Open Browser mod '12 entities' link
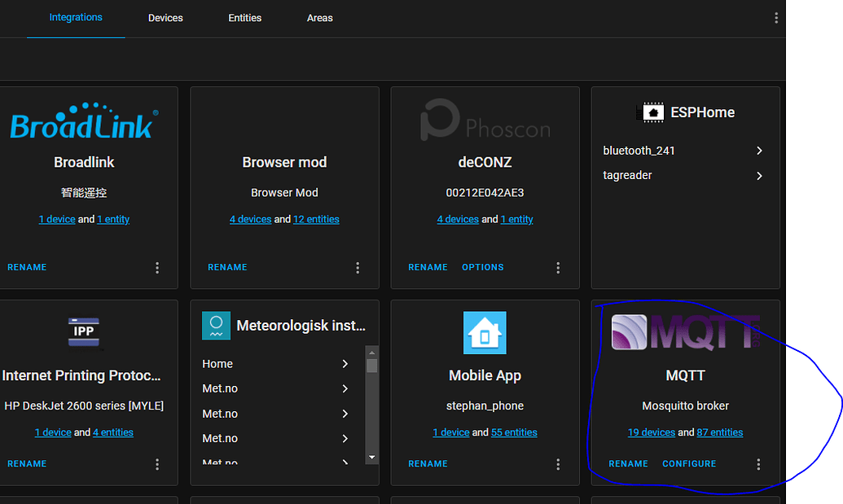The image size is (843, 504). (316, 219)
